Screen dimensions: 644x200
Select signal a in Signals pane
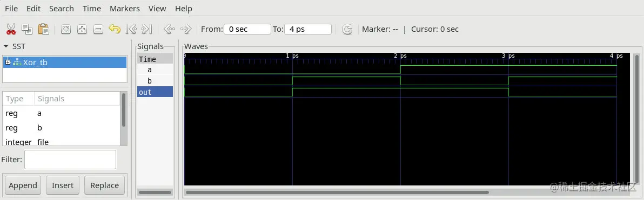(x=155, y=70)
